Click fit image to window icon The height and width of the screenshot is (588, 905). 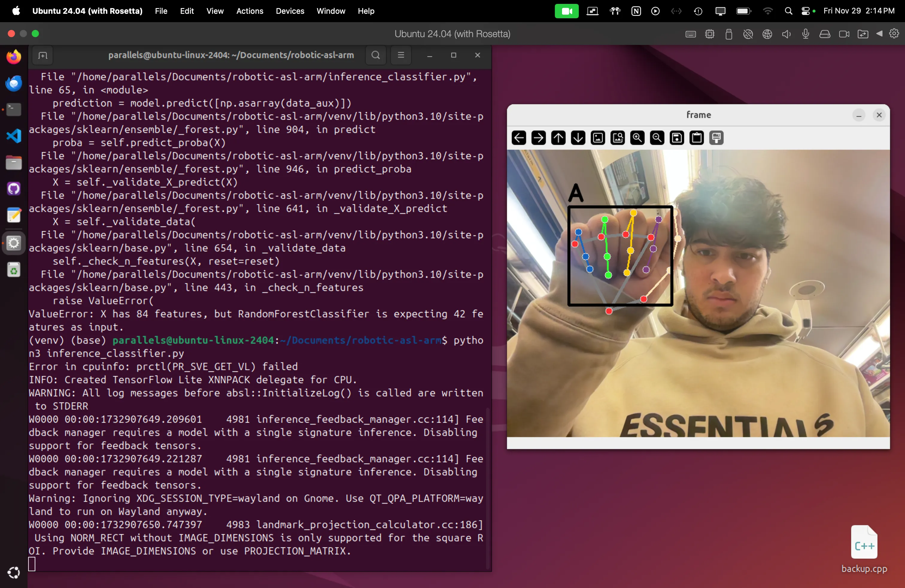pyautogui.click(x=617, y=138)
